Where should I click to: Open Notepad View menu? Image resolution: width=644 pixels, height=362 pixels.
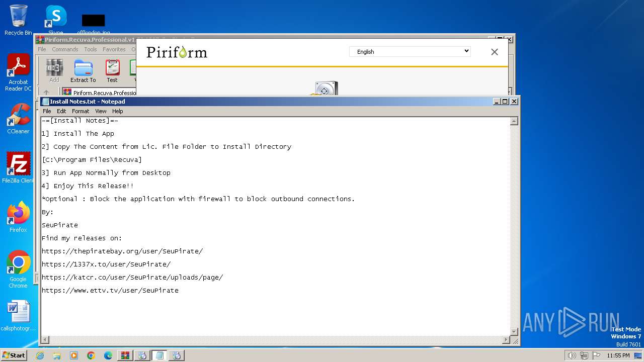click(x=101, y=111)
